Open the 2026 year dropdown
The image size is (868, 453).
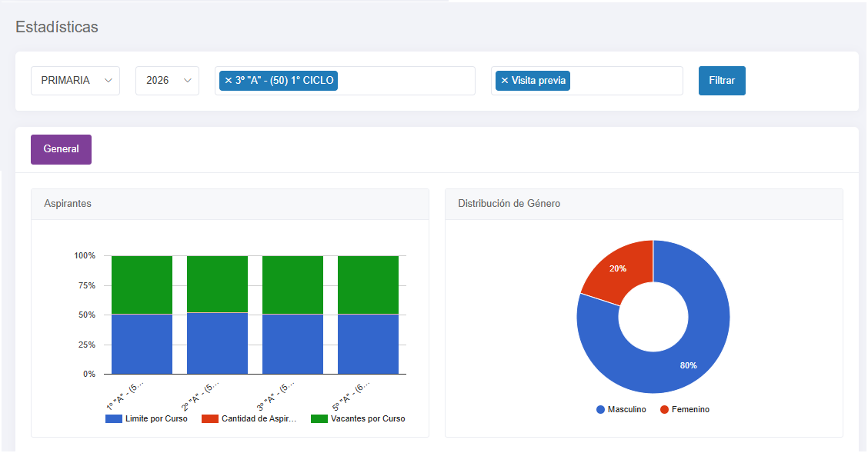click(x=167, y=81)
